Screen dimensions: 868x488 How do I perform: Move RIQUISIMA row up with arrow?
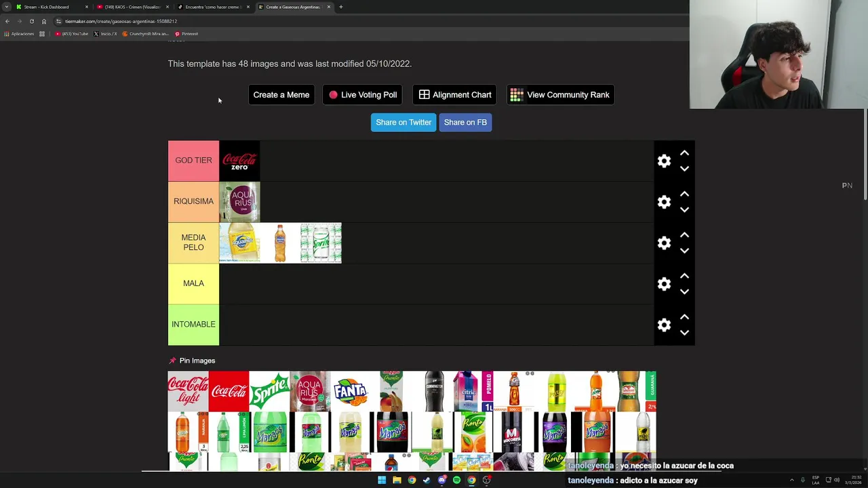(x=684, y=194)
